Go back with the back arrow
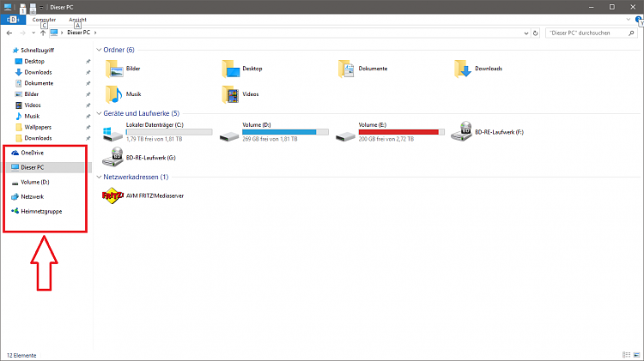 pyautogui.click(x=9, y=33)
